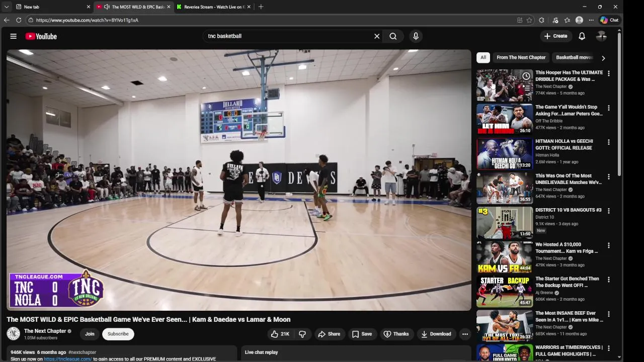
Task: Join The Next Chapter channel membership
Action: (x=90, y=334)
